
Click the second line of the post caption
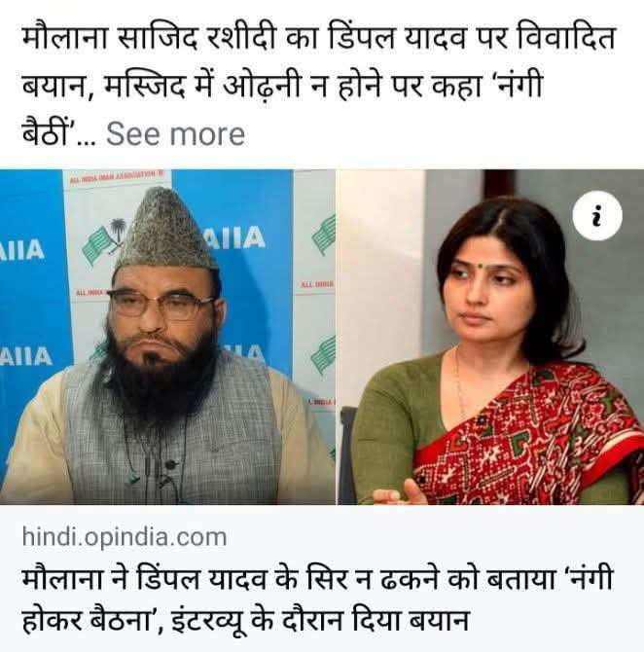(283, 87)
